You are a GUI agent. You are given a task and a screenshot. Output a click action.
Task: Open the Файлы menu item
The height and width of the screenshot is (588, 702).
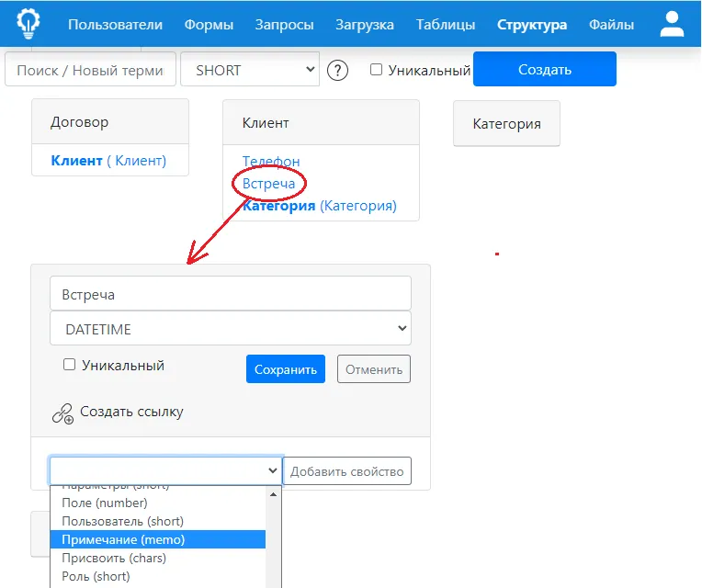pyautogui.click(x=611, y=25)
